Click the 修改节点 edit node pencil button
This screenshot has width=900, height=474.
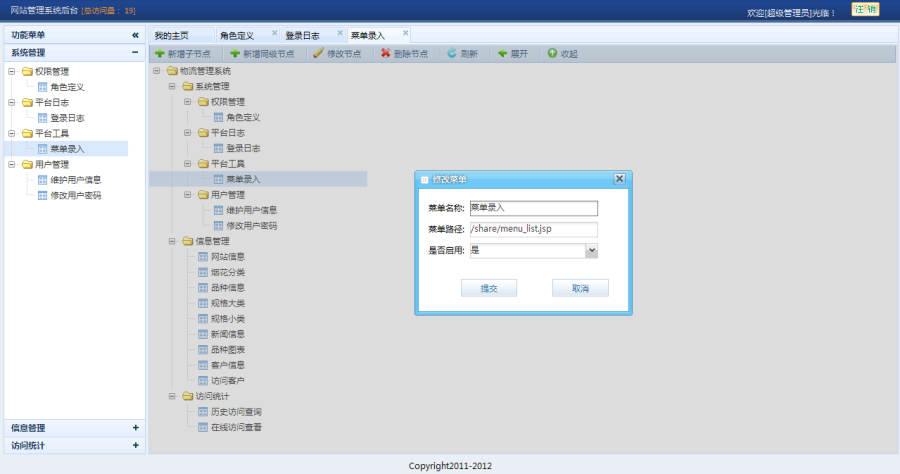338,53
